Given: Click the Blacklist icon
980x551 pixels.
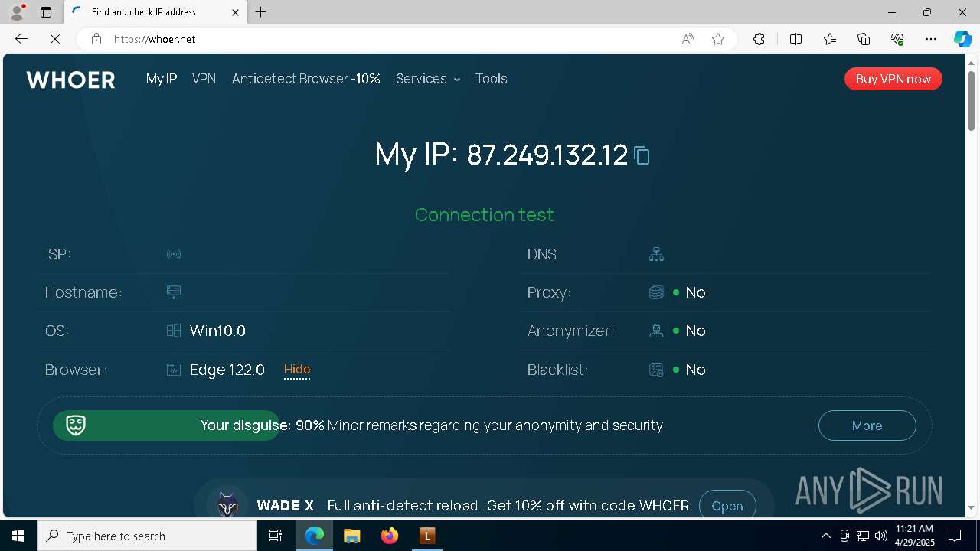Looking at the screenshot, I should coord(656,370).
